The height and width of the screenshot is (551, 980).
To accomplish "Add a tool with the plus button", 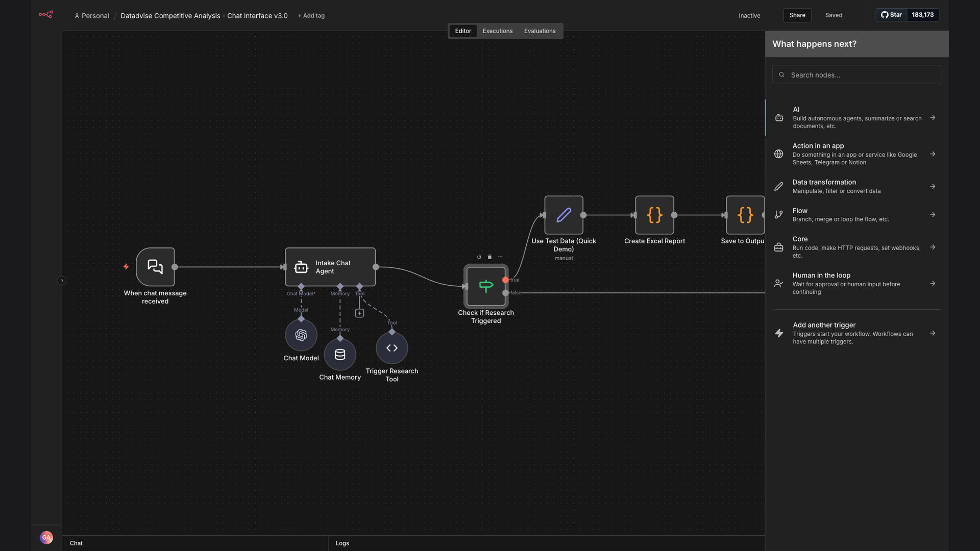I will (x=359, y=313).
